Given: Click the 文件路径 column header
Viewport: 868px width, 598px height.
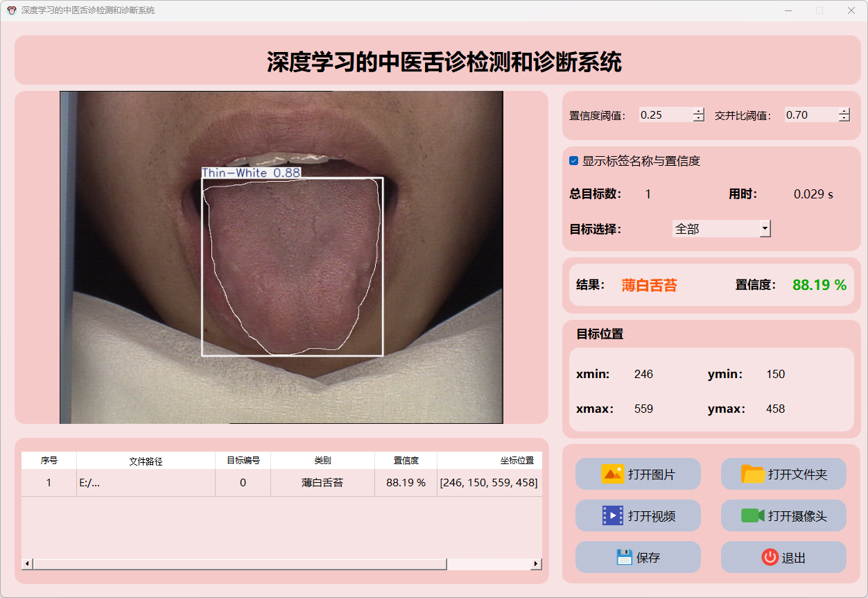Looking at the screenshot, I should pyautogui.click(x=146, y=461).
